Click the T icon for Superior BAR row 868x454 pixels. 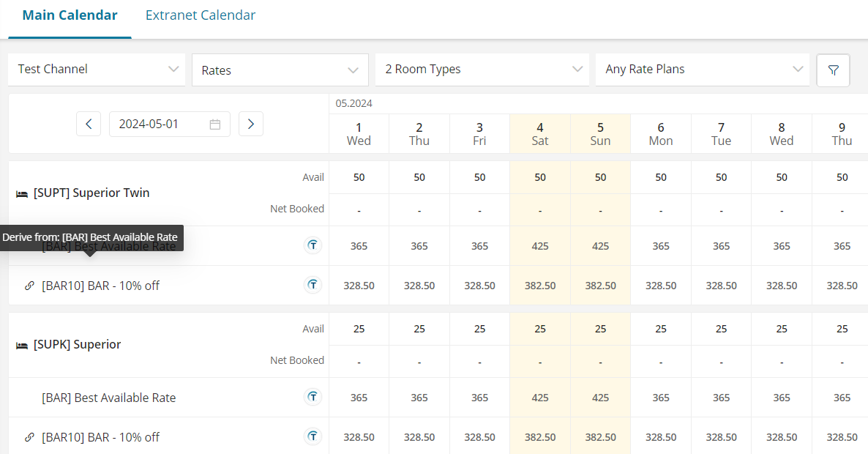point(313,397)
